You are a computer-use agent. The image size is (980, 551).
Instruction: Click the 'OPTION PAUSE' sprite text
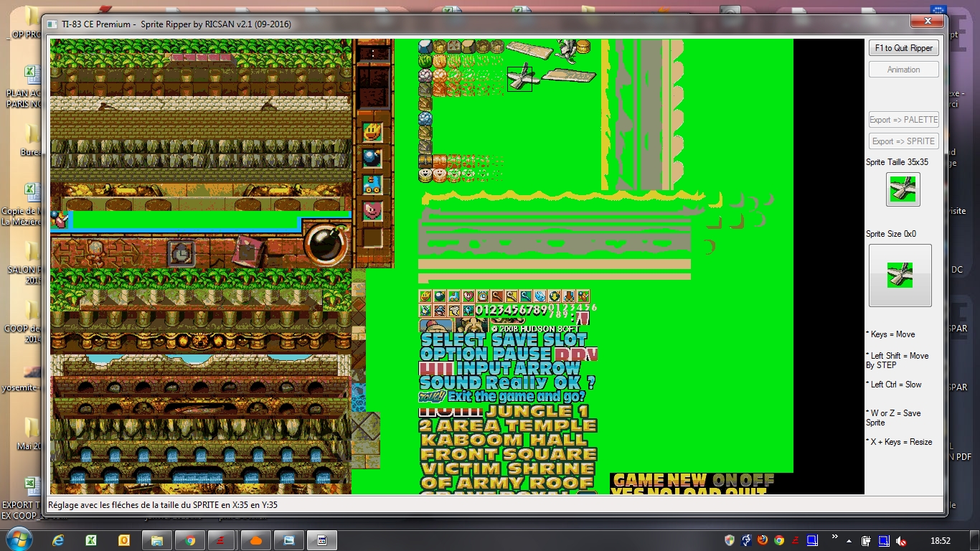pos(486,354)
